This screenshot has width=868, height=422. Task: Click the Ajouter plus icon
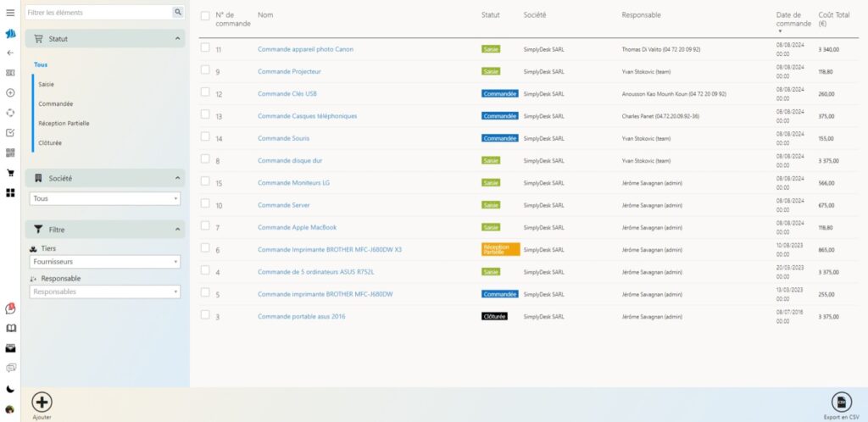tap(42, 402)
